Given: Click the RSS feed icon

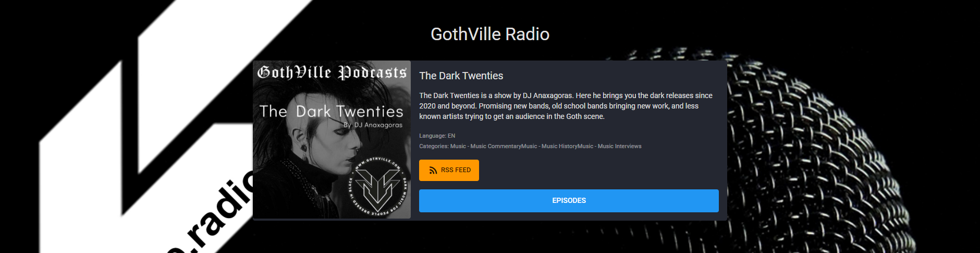Looking at the screenshot, I should (433, 170).
